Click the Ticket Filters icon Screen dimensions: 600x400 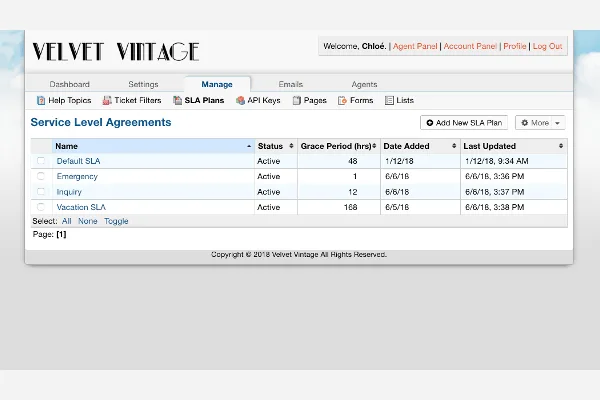107,101
